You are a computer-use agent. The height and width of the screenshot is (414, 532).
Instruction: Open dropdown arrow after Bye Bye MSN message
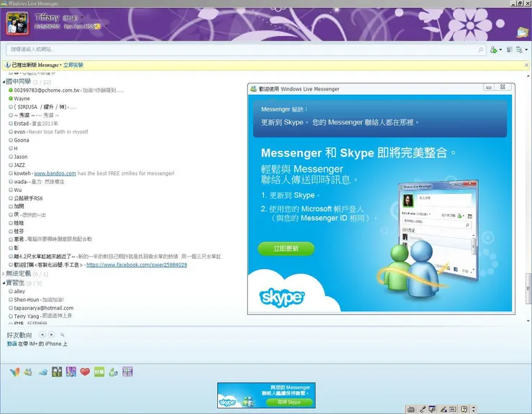coord(106,26)
